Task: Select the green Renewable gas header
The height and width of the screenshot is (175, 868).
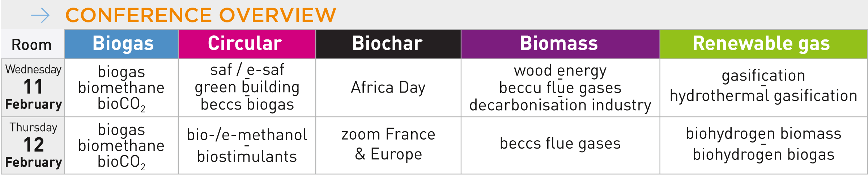Action: (761, 44)
